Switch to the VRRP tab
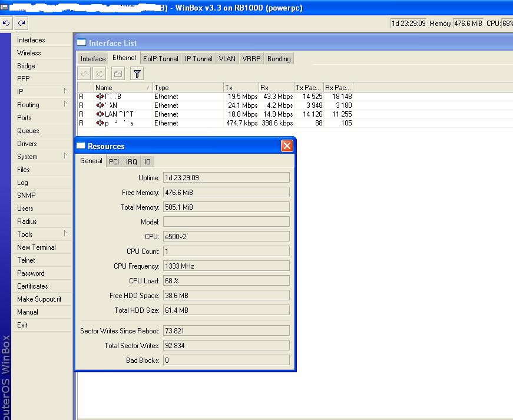The image size is (513, 420). pyautogui.click(x=251, y=59)
